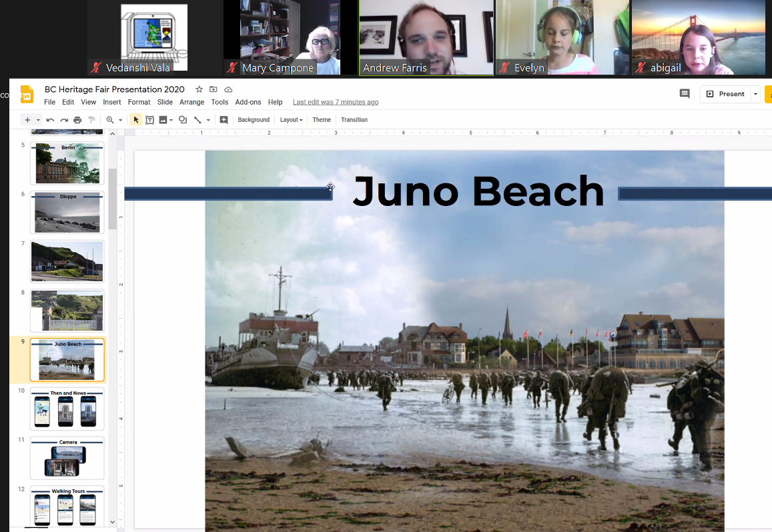Click the Redo arrow in the toolbar
Screen dimensions: 772x532
(64, 120)
